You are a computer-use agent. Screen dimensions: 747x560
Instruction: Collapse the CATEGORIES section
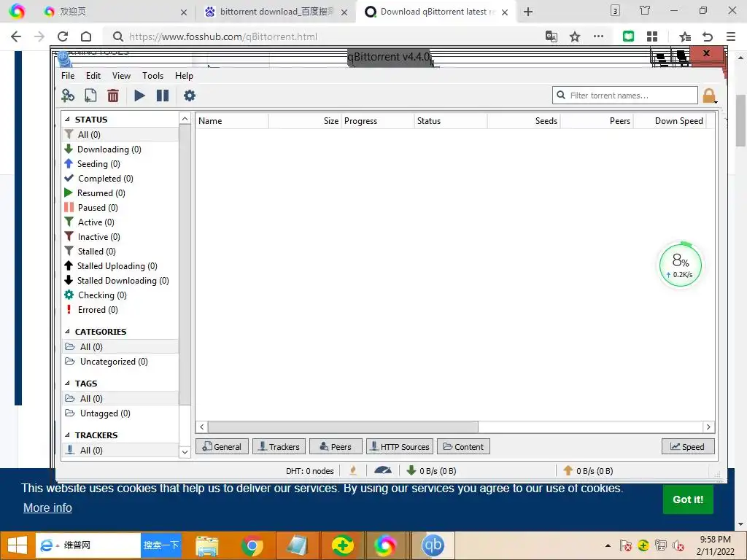tap(67, 332)
